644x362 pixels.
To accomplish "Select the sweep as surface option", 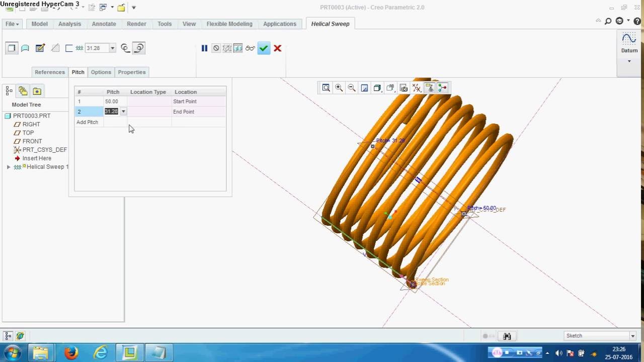I will (25, 48).
